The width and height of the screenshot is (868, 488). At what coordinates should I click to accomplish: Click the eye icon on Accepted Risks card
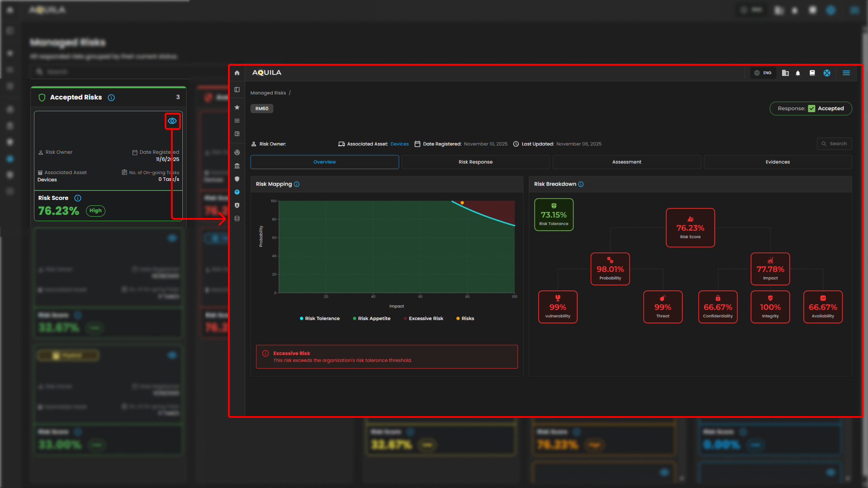pyautogui.click(x=172, y=121)
